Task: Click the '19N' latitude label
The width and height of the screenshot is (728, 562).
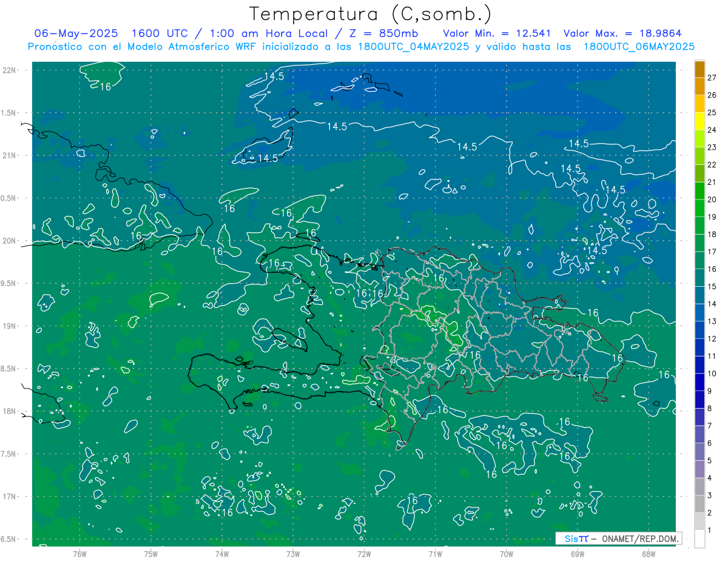Action: (x=9, y=326)
